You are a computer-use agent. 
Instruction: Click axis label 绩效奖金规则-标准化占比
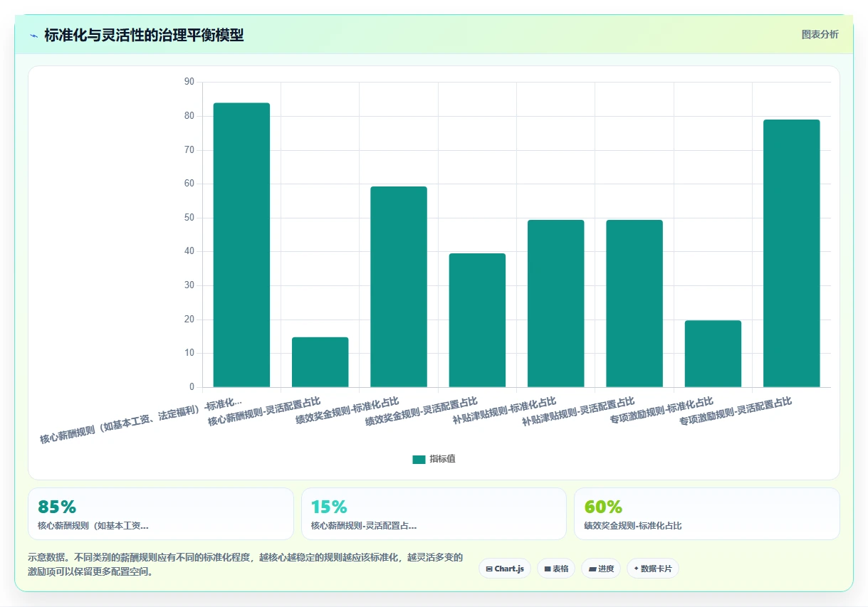point(347,411)
